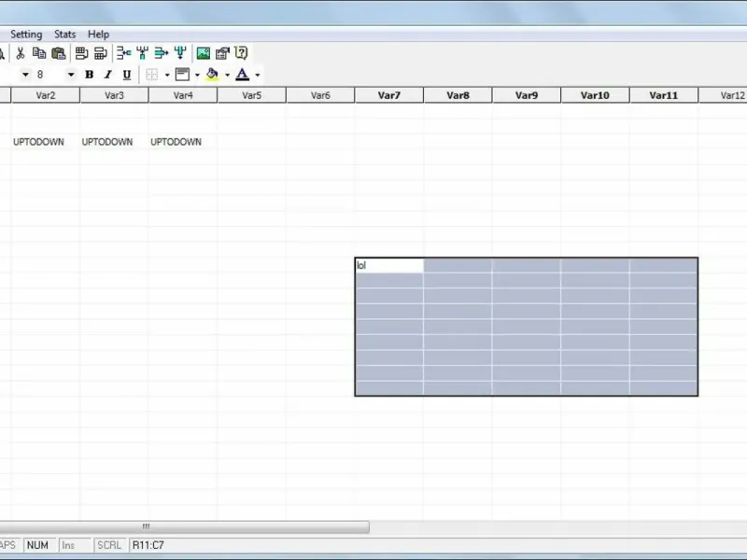Copy selection using Copy icon

(39, 53)
